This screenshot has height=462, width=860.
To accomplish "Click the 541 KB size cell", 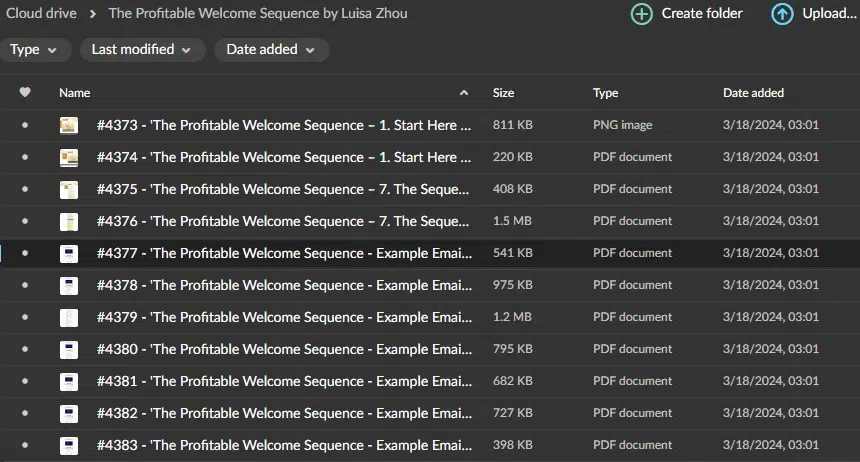I will coord(513,252).
